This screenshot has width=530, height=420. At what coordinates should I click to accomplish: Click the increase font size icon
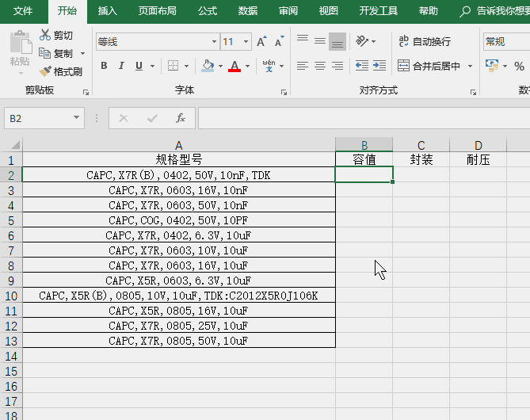(262, 41)
